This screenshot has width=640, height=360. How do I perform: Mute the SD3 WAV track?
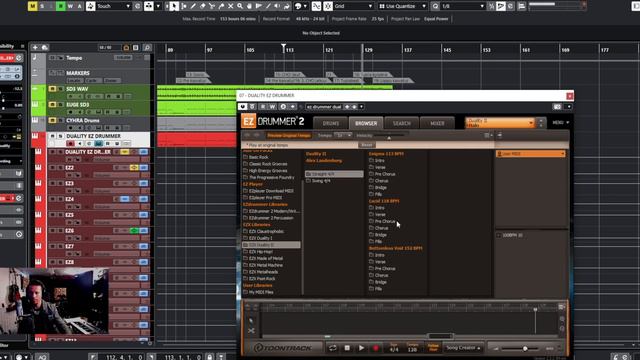52,89
